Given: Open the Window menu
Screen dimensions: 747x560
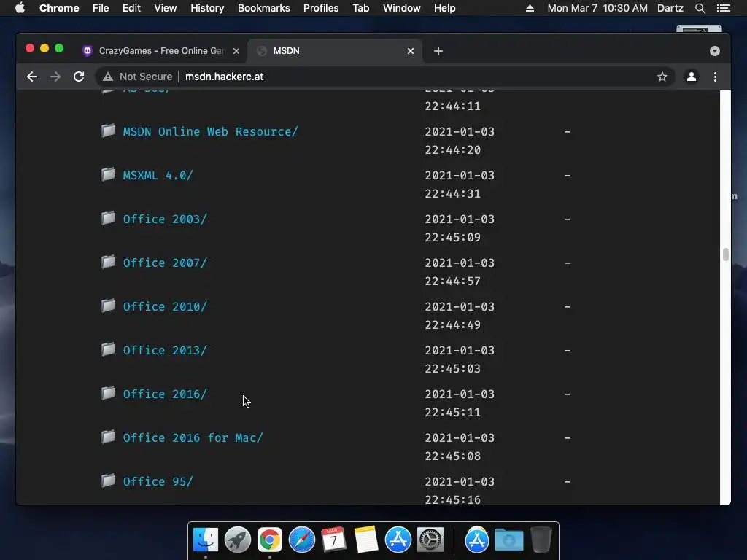Looking at the screenshot, I should (402, 8).
